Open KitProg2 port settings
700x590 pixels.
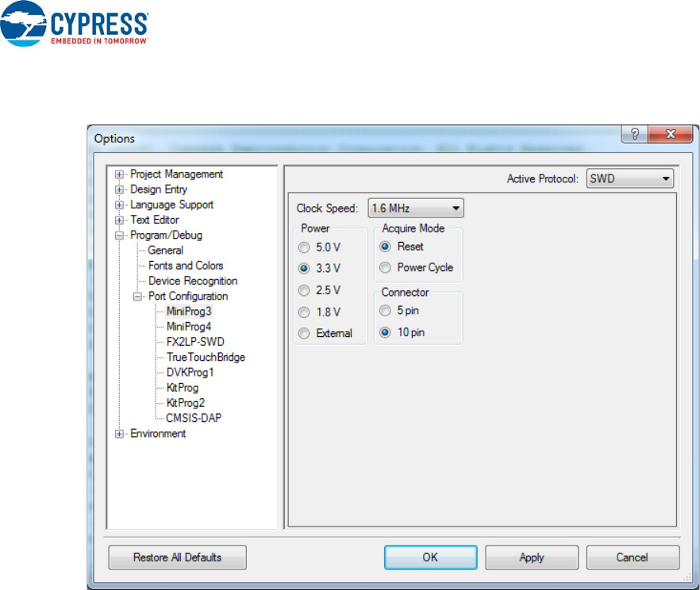coord(185,403)
